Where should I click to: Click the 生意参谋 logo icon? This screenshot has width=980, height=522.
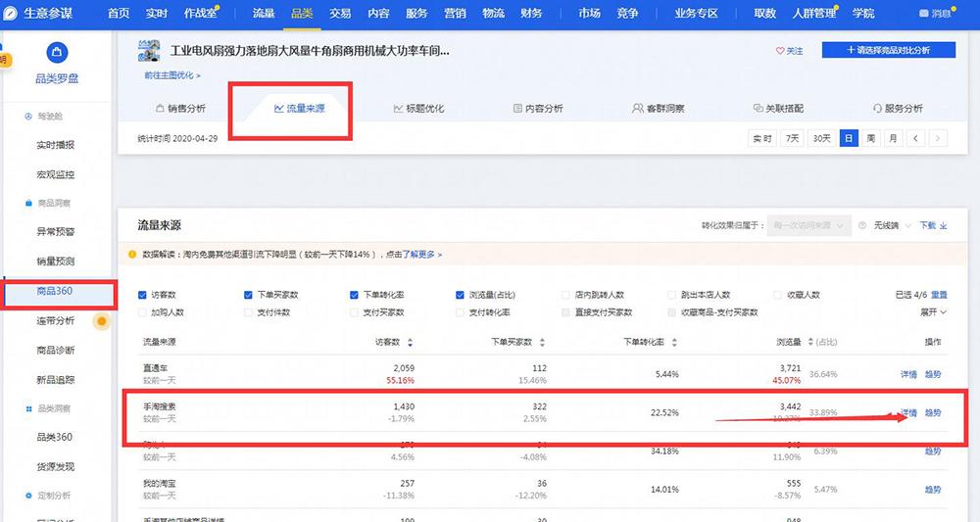point(11,14)
